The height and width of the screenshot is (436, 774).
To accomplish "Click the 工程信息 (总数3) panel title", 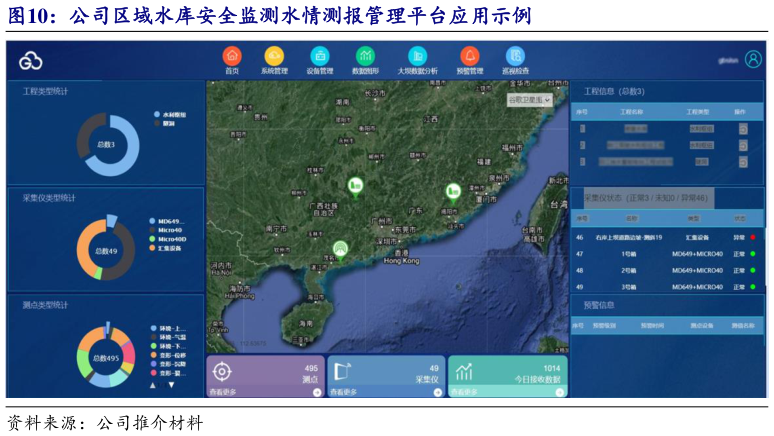I will pyautogui.click(x=614, y=91).
